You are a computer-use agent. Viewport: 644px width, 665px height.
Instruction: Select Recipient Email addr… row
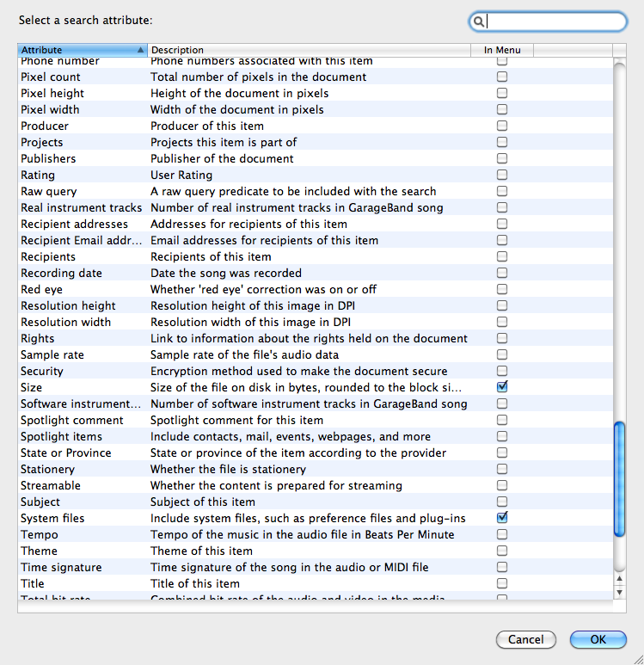(316, 240)
